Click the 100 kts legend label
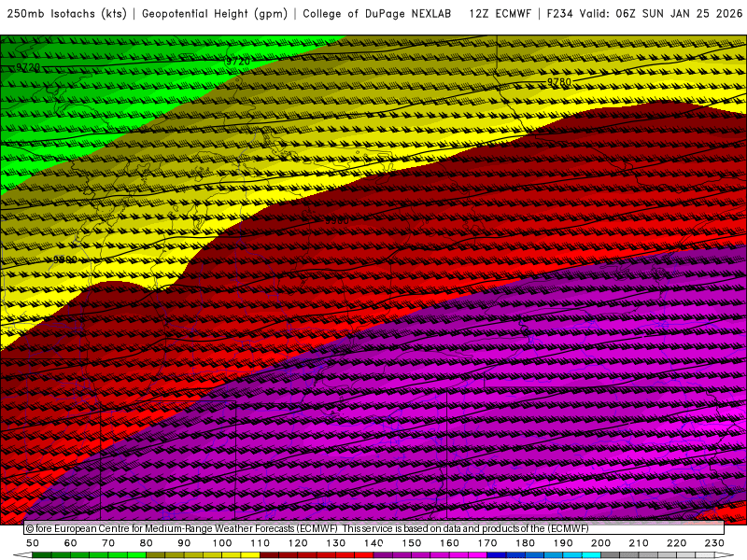Image resolution: width=747 pixels, height=560 pixels. click(222, 543)
